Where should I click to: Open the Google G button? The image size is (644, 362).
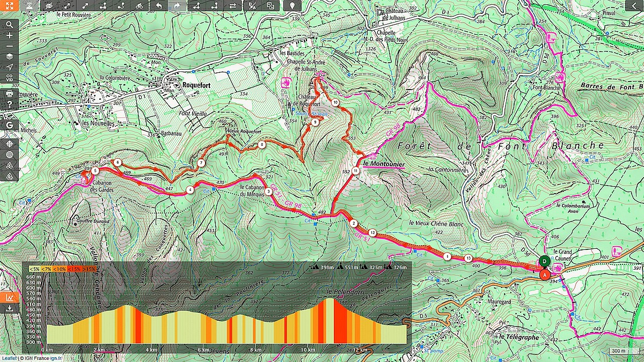[10, 125]
